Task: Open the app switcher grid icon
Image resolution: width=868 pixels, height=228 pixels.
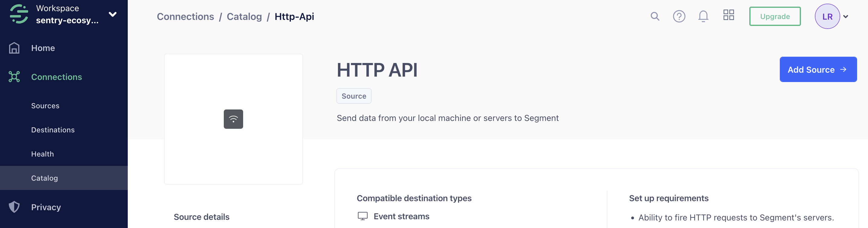Action: coord(728,15)
